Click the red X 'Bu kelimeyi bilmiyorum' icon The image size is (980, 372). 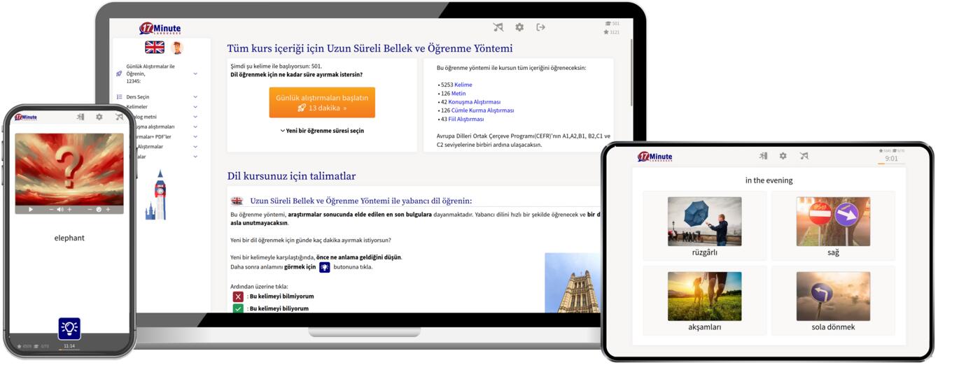coord(238,296)
